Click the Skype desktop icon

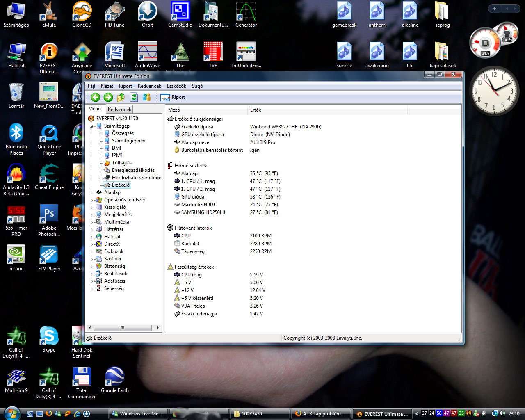coord(49,340)
